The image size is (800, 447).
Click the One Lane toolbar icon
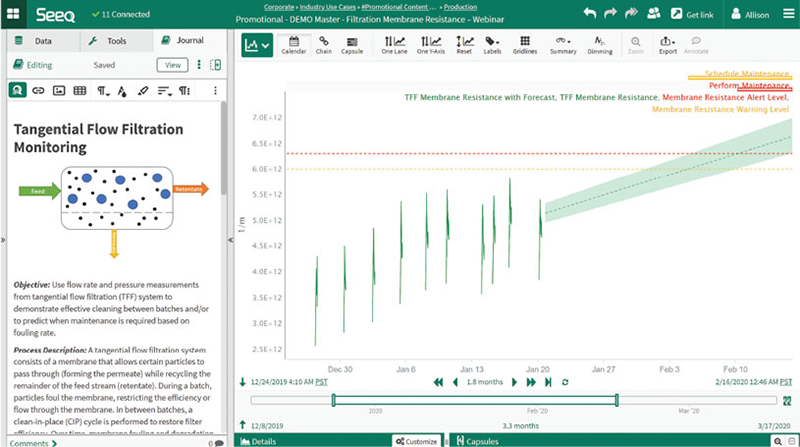394,45
